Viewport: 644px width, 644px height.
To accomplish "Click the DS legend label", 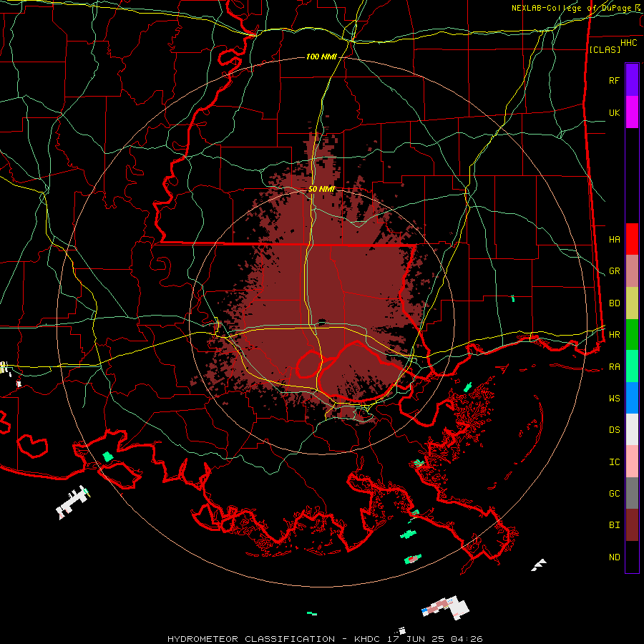I will pyautogui.click(x=614, y=430).
